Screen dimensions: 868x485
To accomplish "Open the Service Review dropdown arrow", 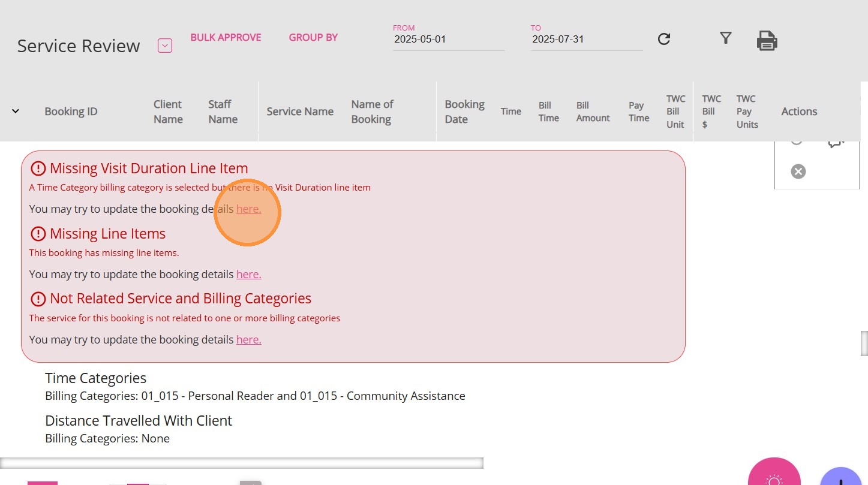I will click(x=165, y=46).
